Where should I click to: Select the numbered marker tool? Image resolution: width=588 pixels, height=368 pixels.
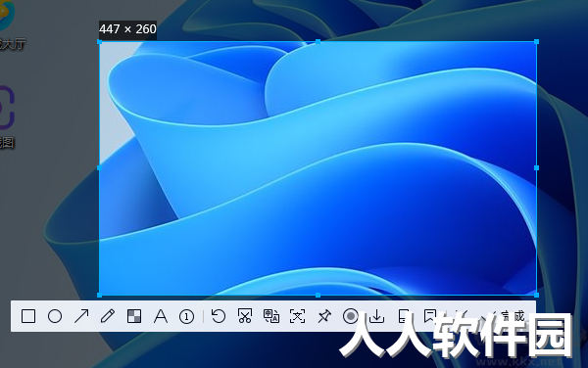tap(186, 317)
